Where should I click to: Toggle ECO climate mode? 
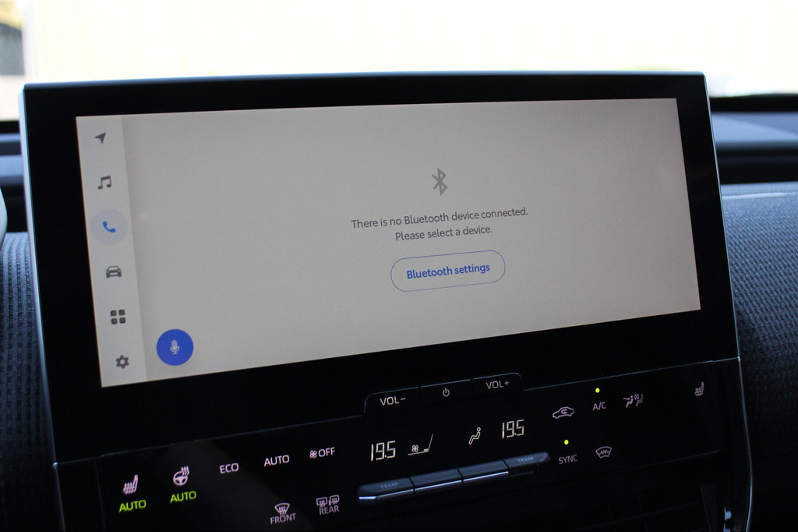[229, 468]
